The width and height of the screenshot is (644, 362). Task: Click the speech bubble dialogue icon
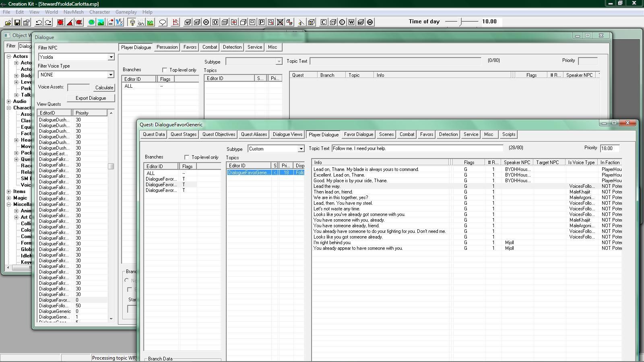point(163,22)
